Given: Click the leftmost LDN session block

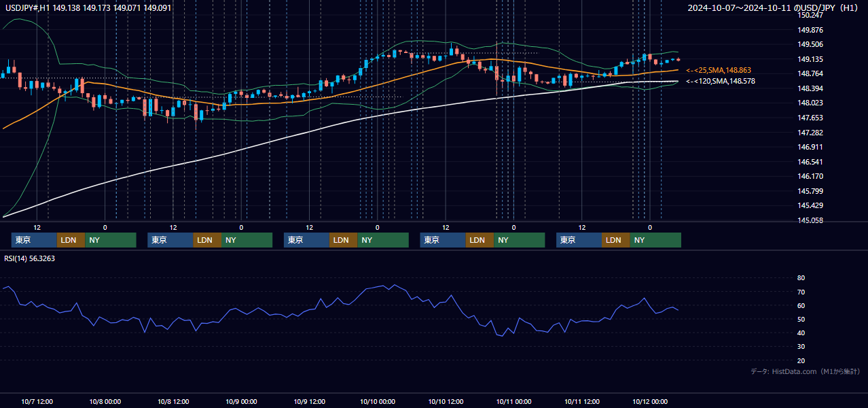Looking at the screenshot, I should [x=71, y=240].
